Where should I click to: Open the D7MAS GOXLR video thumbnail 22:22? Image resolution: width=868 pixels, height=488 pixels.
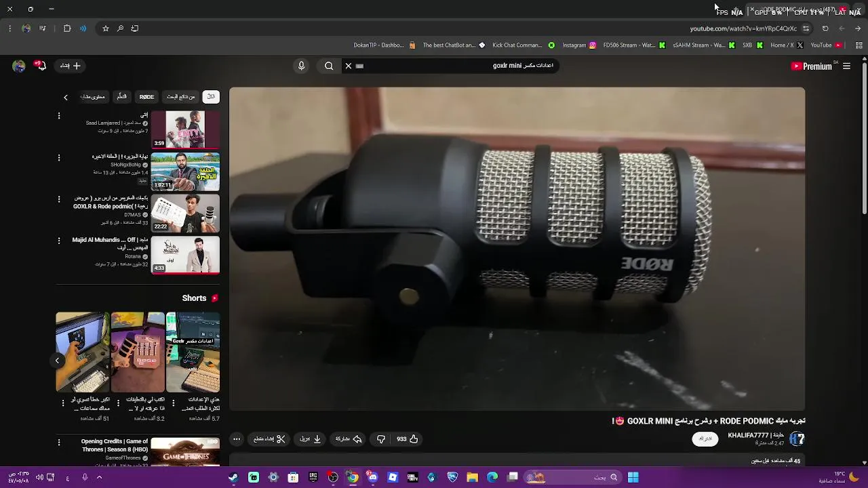[x=185, y=213]
